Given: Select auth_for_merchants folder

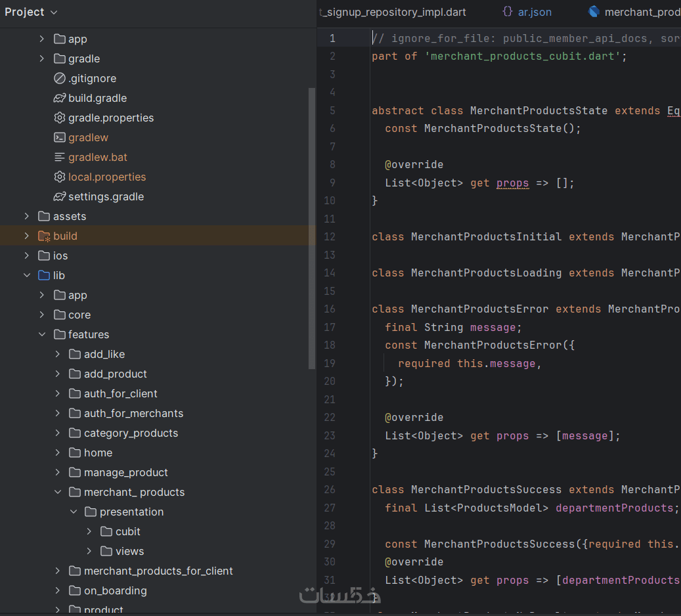Looking at the screenshot, I should (x=133, y=414).
